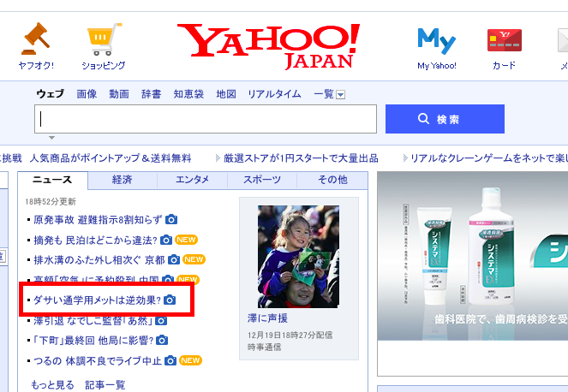
Task: Click the camera icon beside 摘発も 民泊 headline
Action: coord(166,240)
